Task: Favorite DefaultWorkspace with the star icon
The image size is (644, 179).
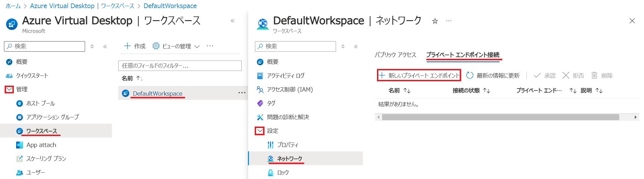Action: point(435,21)
